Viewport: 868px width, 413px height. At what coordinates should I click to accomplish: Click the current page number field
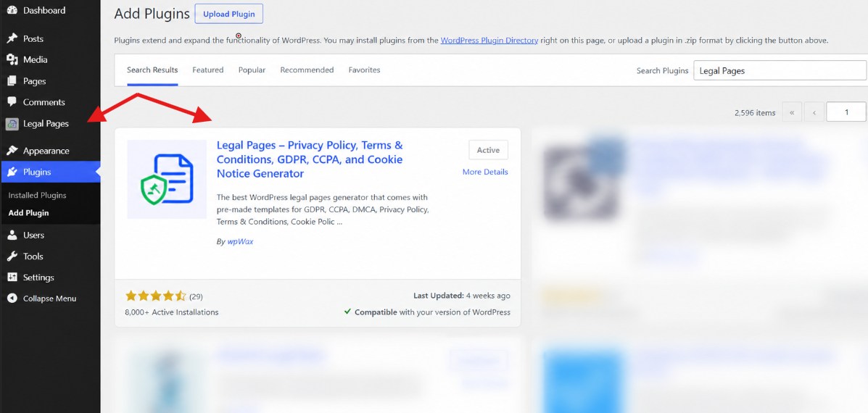pos(846,112)
